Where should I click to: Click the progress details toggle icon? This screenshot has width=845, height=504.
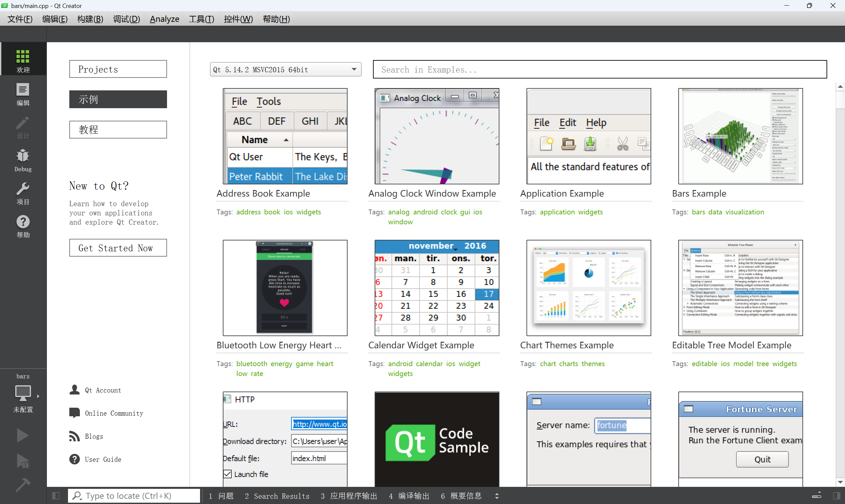click(817, 495)
